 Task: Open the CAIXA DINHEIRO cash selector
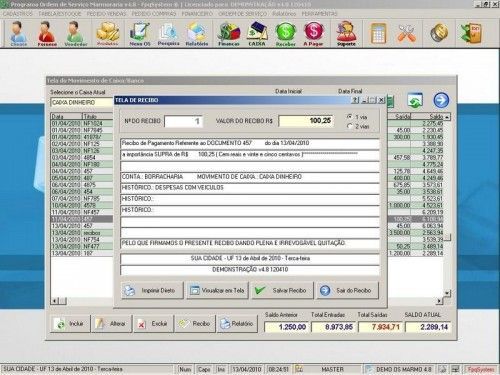click(x=82, y=102)
